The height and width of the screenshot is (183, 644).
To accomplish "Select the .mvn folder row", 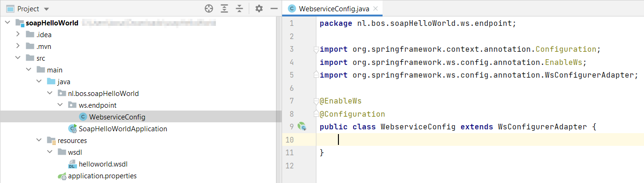I will [x=141, y=46].
